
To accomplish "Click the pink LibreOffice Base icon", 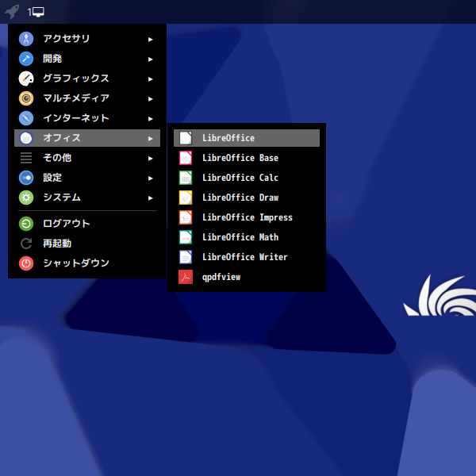I will (186, 158).
